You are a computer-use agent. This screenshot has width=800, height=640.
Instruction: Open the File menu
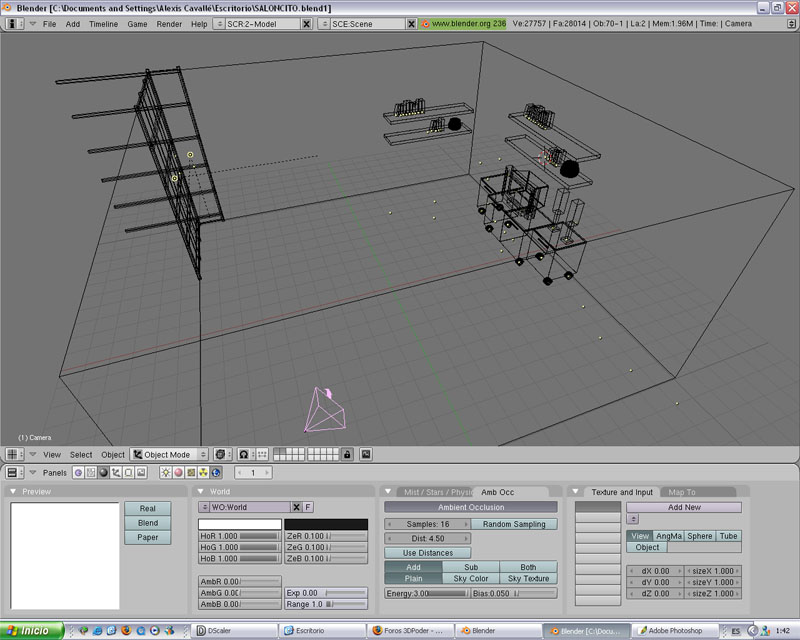(x=49, y=24)
